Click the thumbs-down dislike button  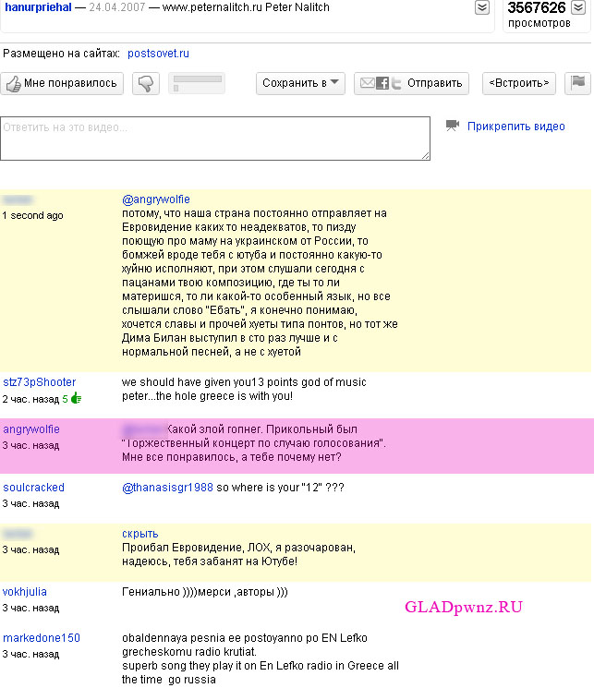tap(147, 84)
